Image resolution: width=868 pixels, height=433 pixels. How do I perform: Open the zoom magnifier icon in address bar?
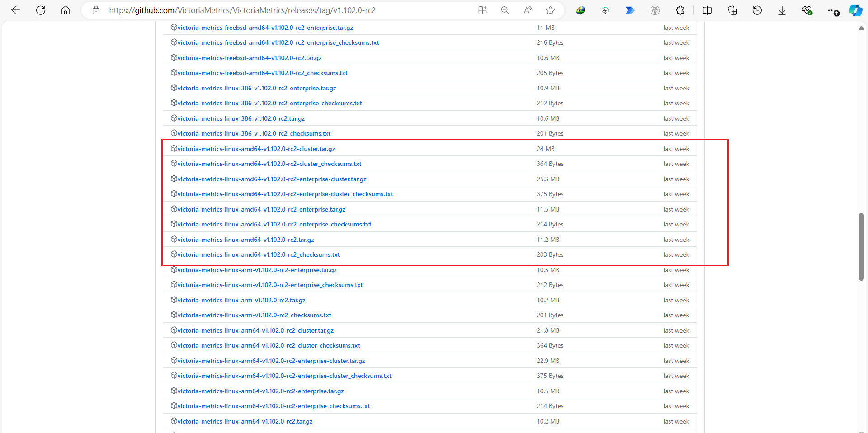(505, 10)
